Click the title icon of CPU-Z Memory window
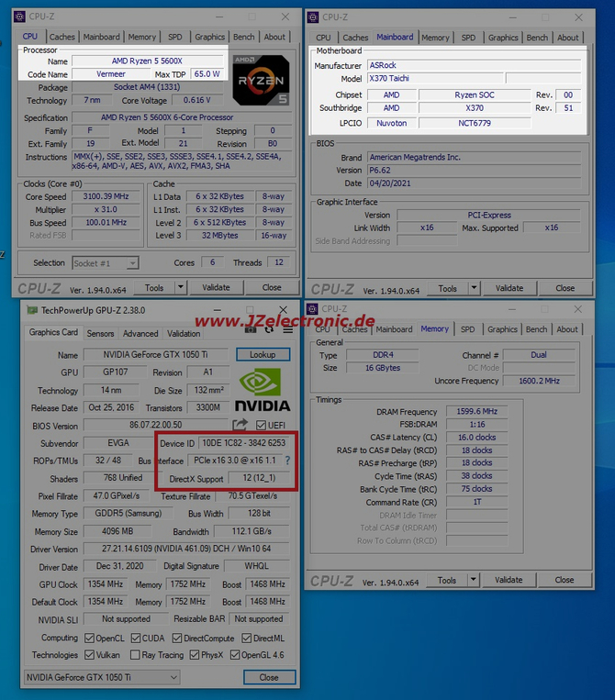This screenshot has width=615, height=700. coord(313,309)
